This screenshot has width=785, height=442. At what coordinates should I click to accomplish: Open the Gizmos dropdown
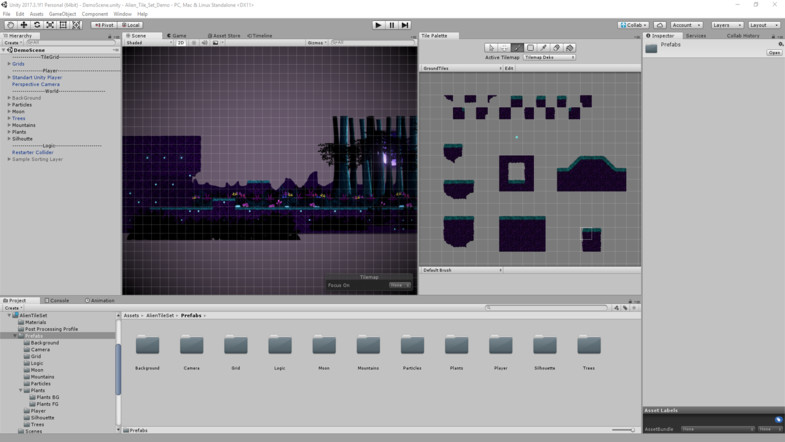pyautogui.click(x=317, y=43)
